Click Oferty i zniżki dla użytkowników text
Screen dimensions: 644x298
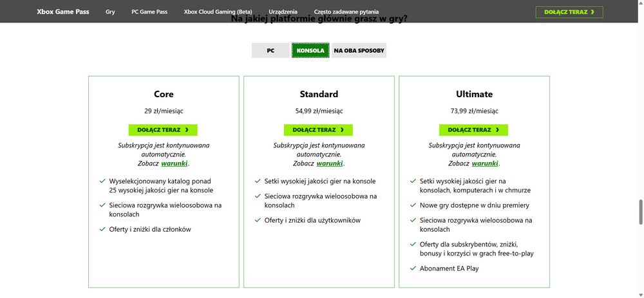(312, 220)
